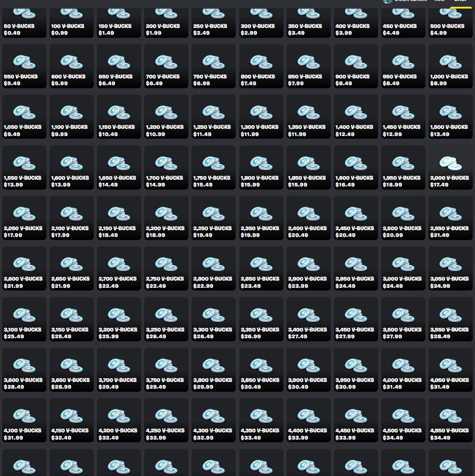Select the 2,250 V-Bucks $19.49 card
Viewport: 475px width, 476px height.
[x=214, y=218]
